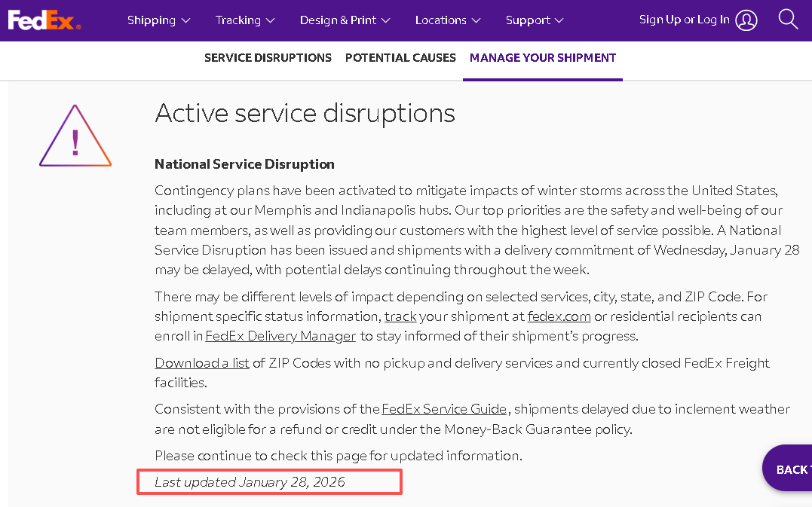Viewport: 812px width, 507px height.
Task: Open the search magnifier icon
Action: click(x=788, y=19)
